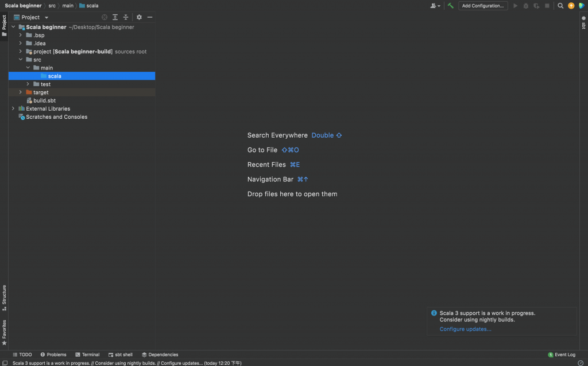Toggle the Project side tab

[4, 26]
